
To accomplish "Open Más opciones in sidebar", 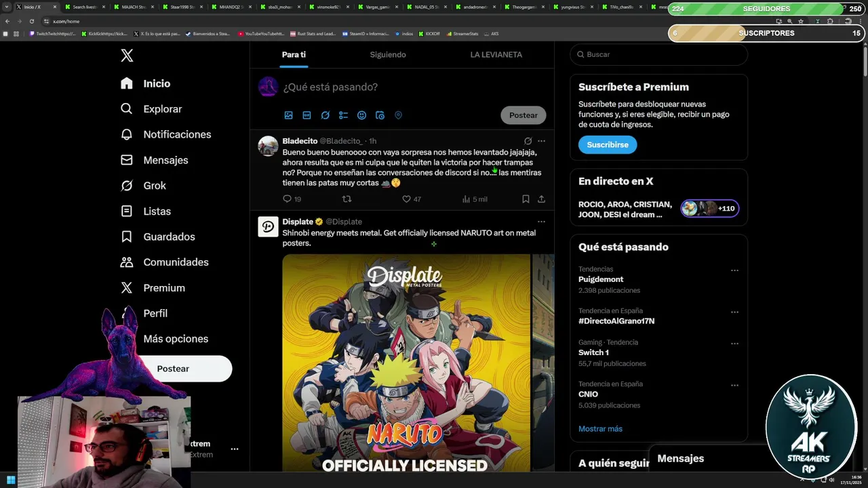I will (x=175, y=339).
